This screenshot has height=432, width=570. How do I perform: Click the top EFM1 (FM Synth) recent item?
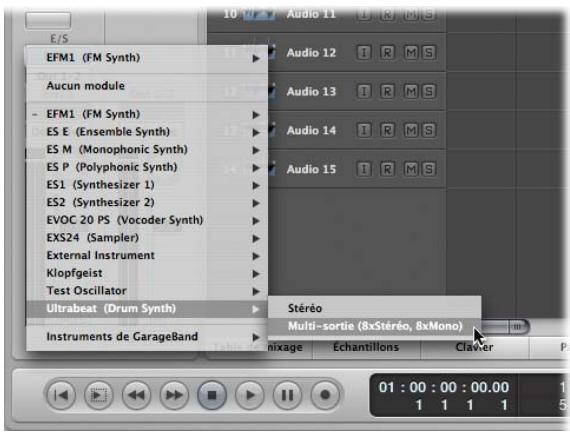[x=147, y=57]
